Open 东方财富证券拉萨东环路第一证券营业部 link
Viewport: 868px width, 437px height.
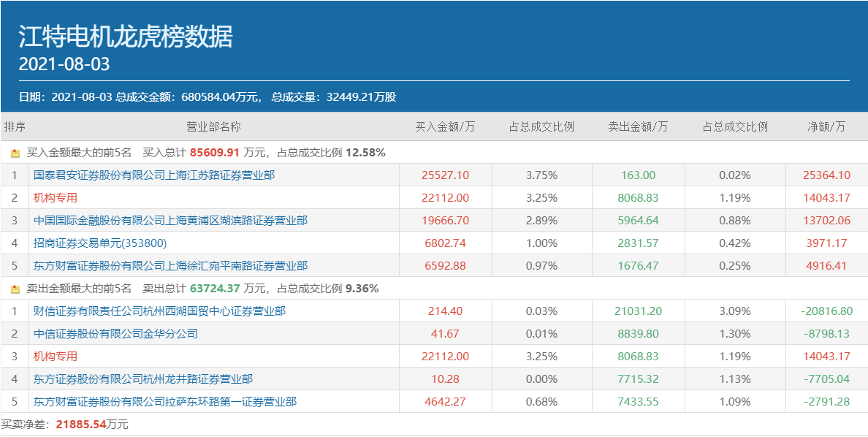(165, 402)
